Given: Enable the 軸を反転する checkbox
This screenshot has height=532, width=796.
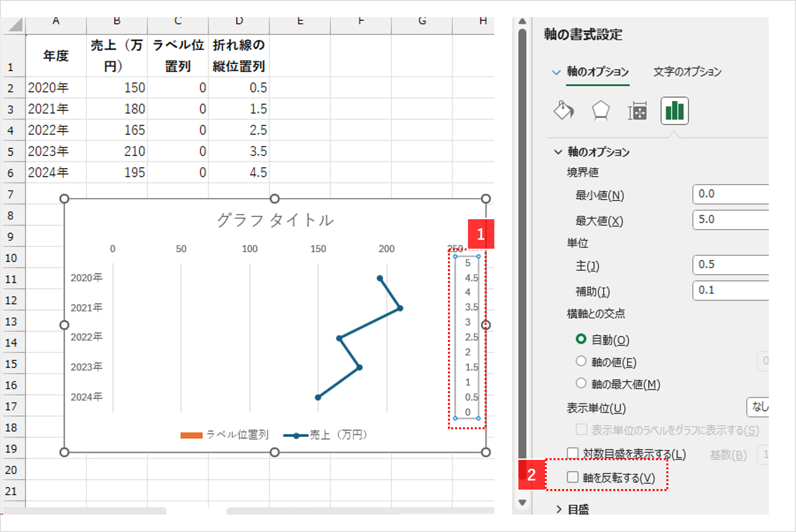Looking at the screenshot, I should click(573, 477).
